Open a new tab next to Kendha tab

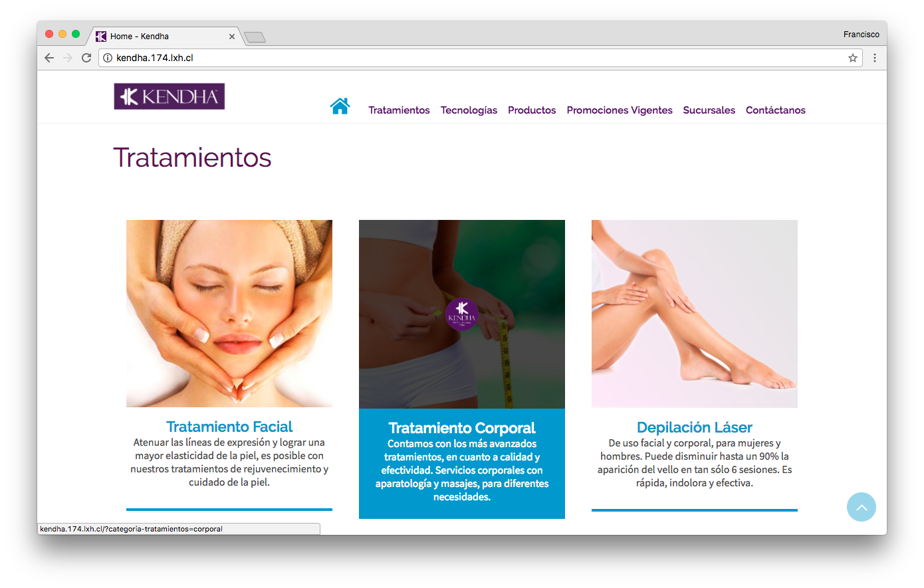(255, 37)
